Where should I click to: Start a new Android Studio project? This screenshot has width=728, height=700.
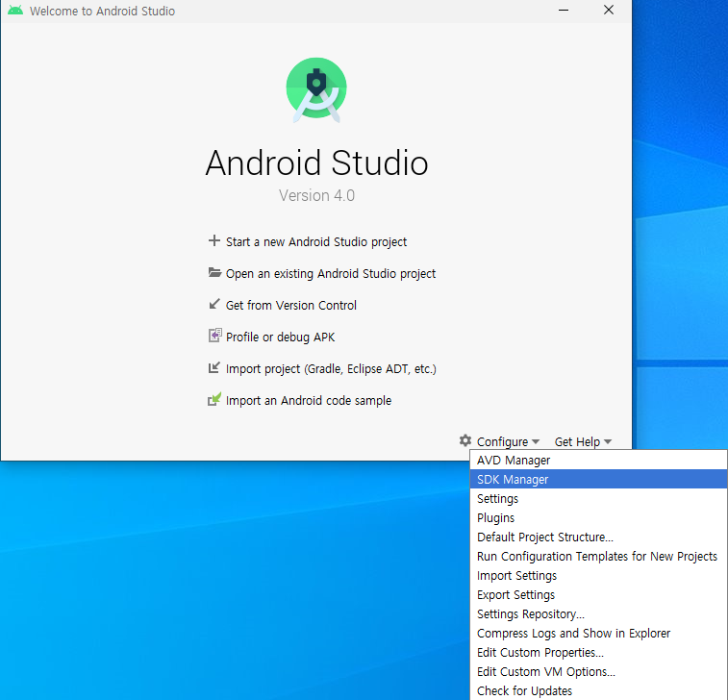click(316, 242)
